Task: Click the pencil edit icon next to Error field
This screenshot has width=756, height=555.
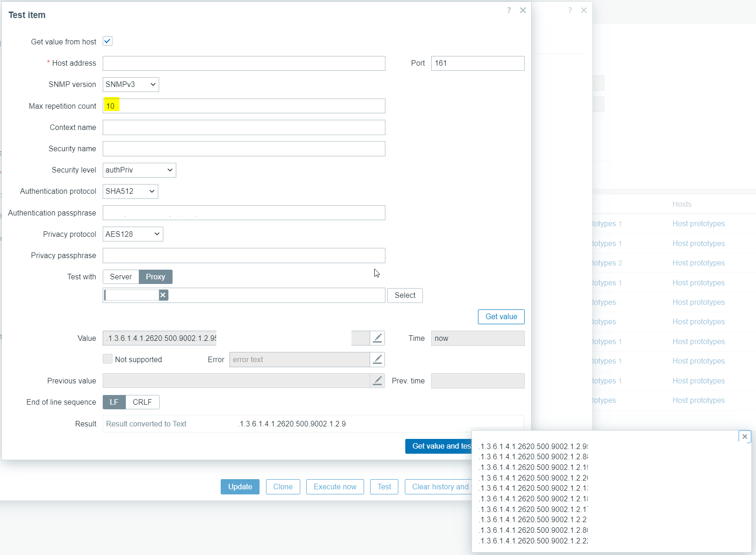Action: click(377, 359)
